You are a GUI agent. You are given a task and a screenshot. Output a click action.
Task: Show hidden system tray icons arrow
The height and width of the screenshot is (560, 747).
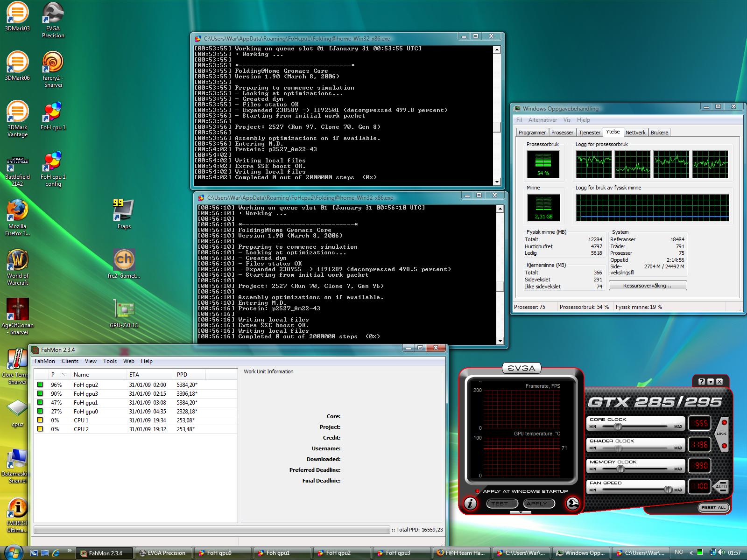tap(692, 553)
